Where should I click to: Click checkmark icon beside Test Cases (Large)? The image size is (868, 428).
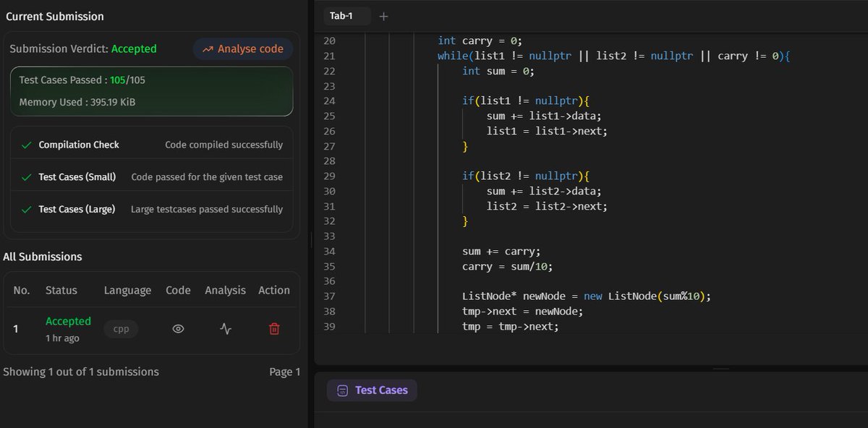(x=27, y=209)
